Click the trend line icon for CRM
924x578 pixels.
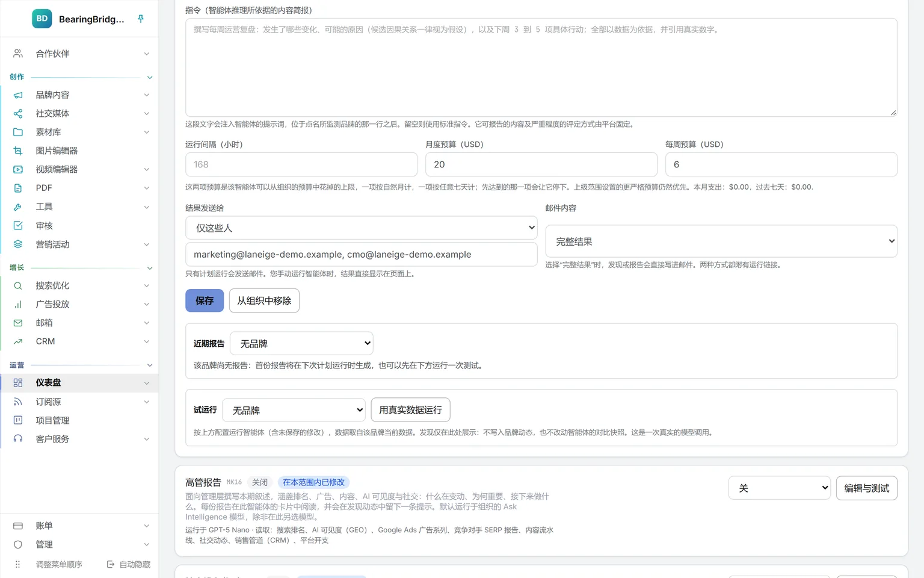[18, 342]
